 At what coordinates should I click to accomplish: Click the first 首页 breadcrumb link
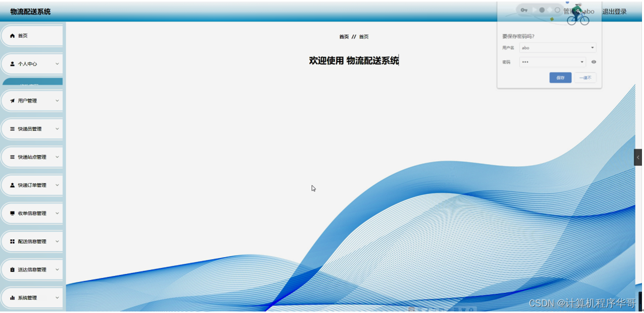(344, 37)
